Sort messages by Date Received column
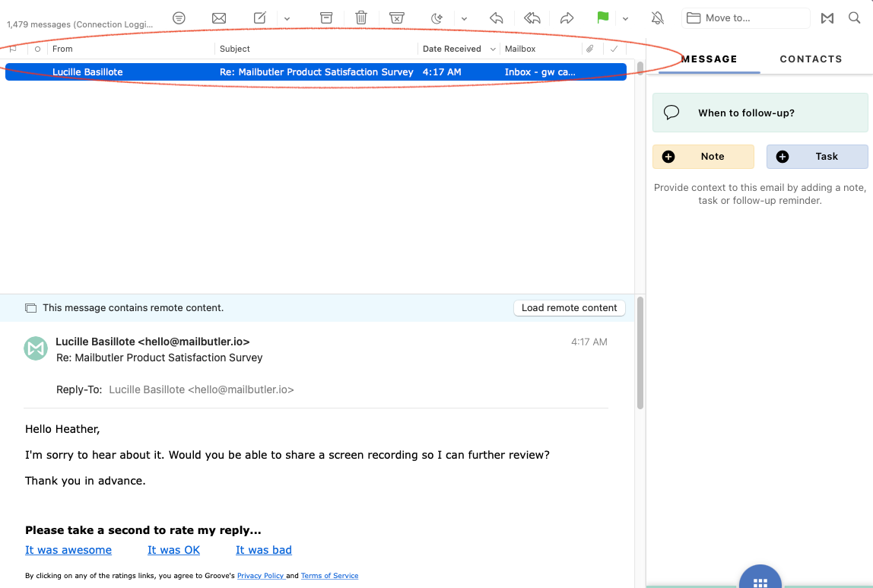This screenshot has width=873, height=588. click(x=452, y=49)
